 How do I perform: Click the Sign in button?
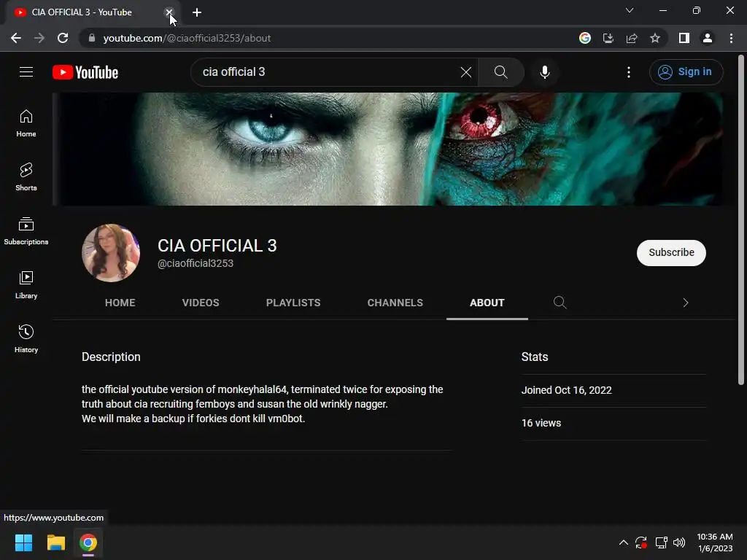(686, 72)
